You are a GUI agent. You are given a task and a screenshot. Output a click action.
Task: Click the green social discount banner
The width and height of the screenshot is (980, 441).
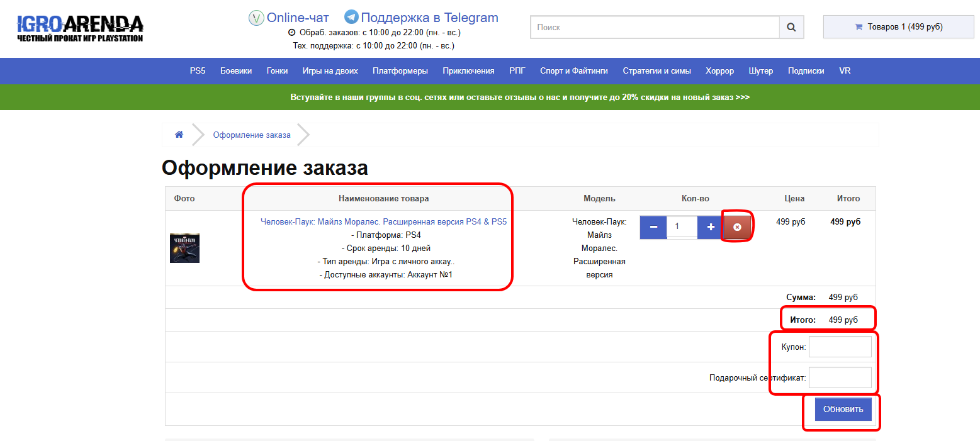click(x=520, y=98)
